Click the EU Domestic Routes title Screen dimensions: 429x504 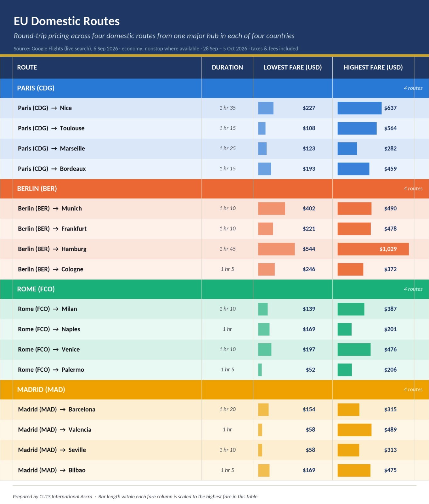click(67, 21)
